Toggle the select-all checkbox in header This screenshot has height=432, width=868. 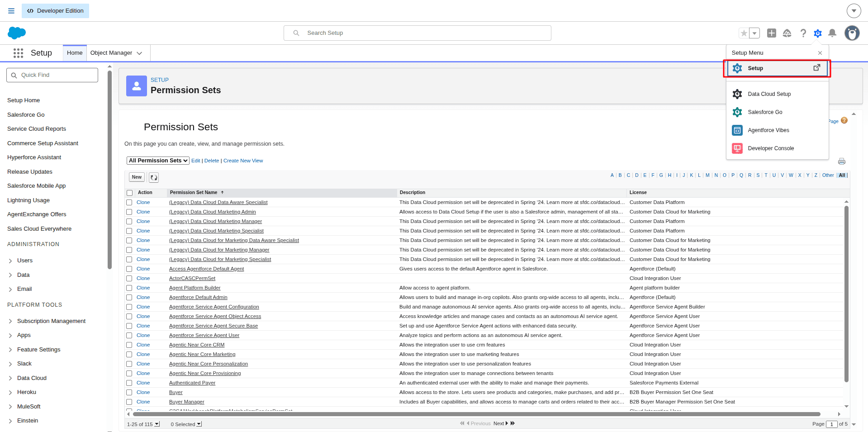point(130,193)
